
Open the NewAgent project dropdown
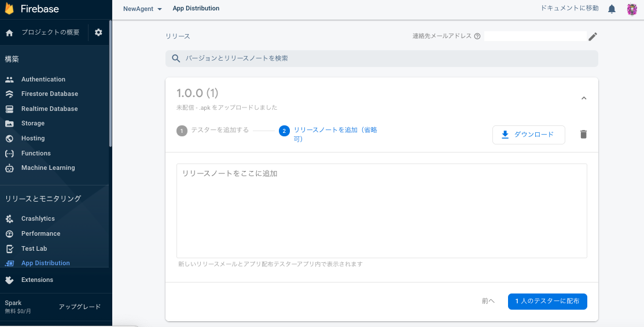(142, 9)
